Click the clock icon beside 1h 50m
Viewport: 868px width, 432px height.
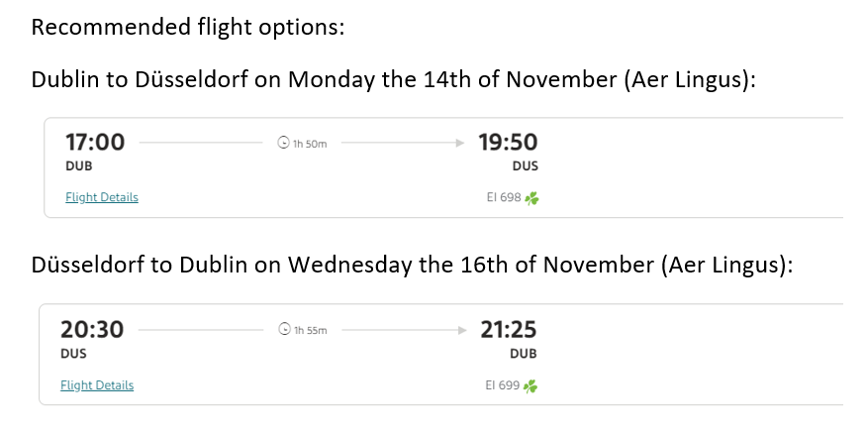pos(284,143)
